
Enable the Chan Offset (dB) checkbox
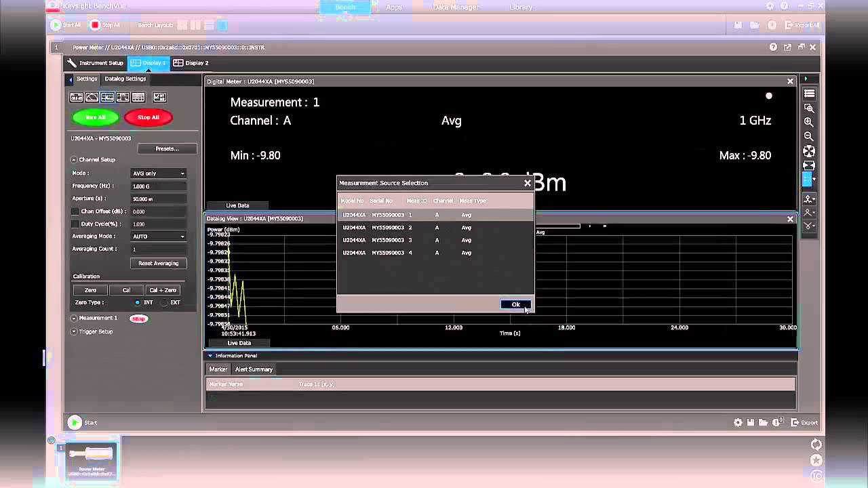[75, 211]
